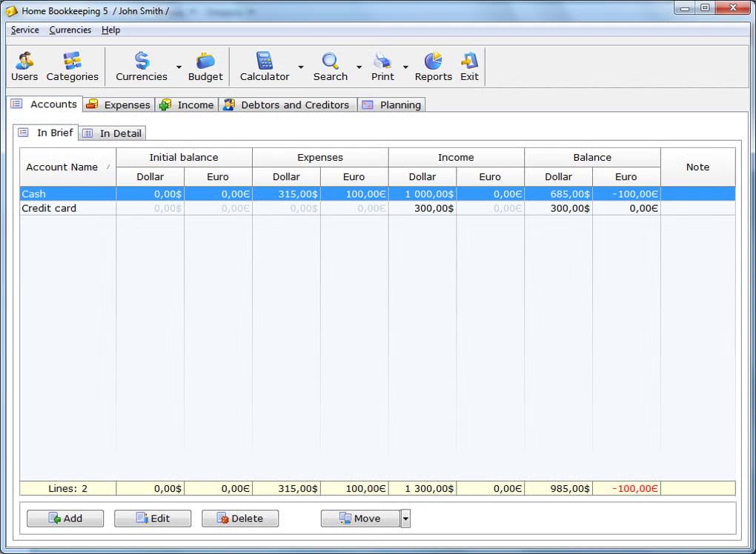Open the Service menu

coord(25,30)
